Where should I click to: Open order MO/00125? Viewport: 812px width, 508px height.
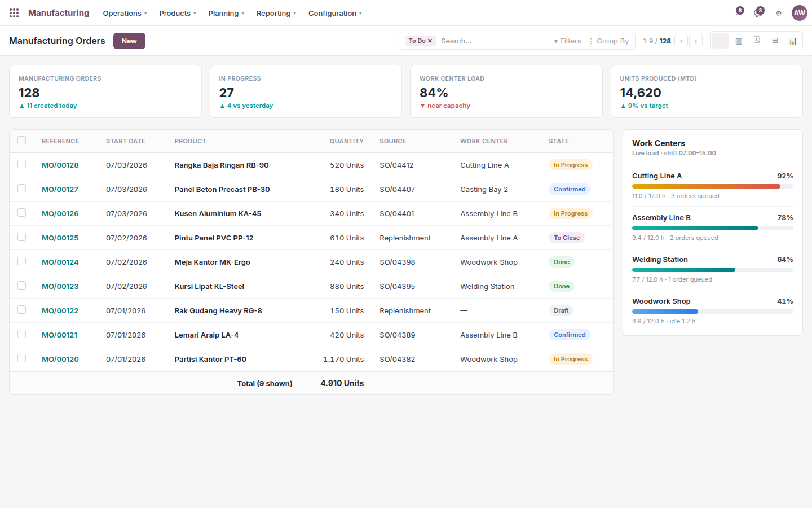[x=60, y=238]
